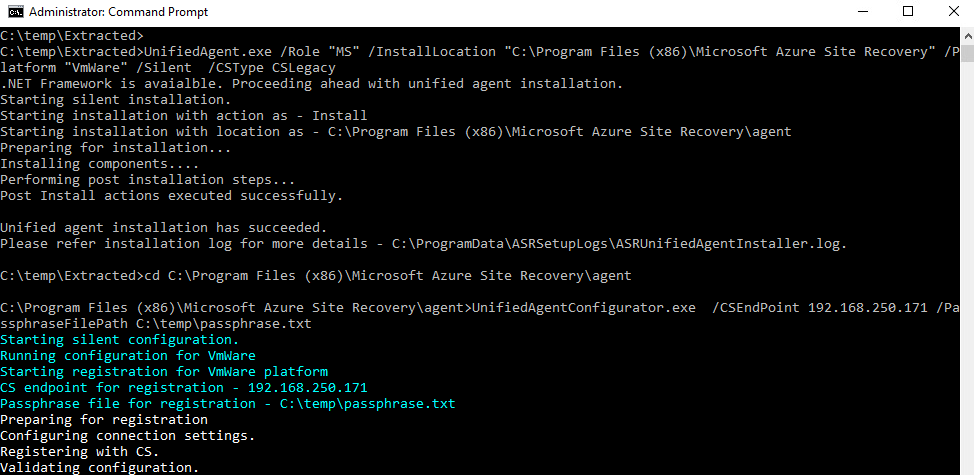Click the 'Installing components....' line
Screen dimensions: 974x475
pos(99,163)
